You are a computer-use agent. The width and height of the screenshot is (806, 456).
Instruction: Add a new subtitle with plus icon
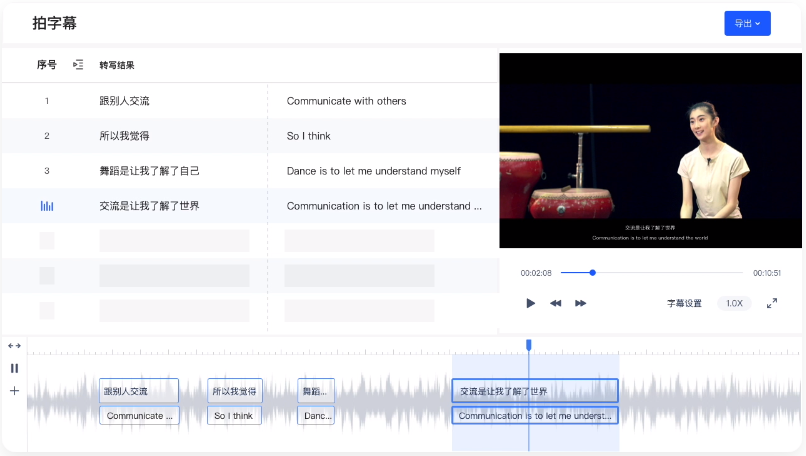(14, 391)
